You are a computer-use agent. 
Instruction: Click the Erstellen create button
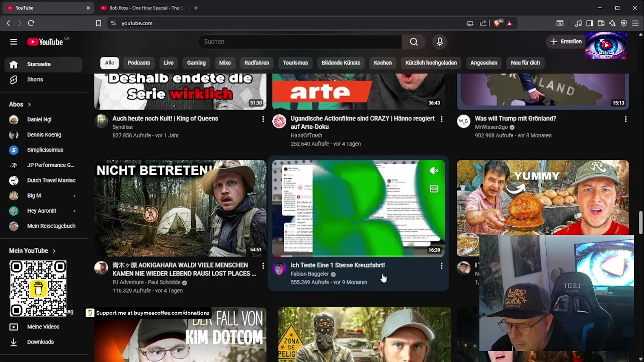[x=566, y=42]
